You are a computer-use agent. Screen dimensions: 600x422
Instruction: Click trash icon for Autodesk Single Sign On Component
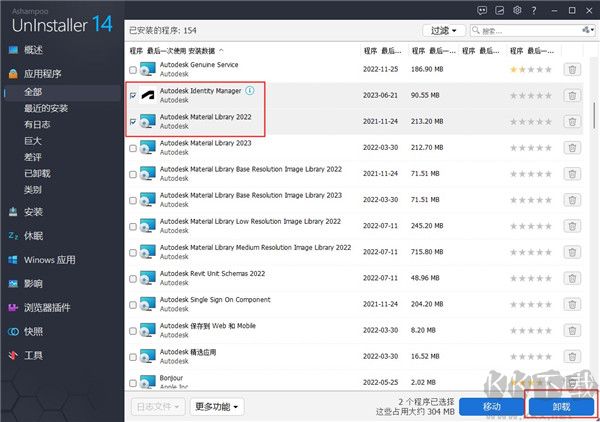pos(572,305)
